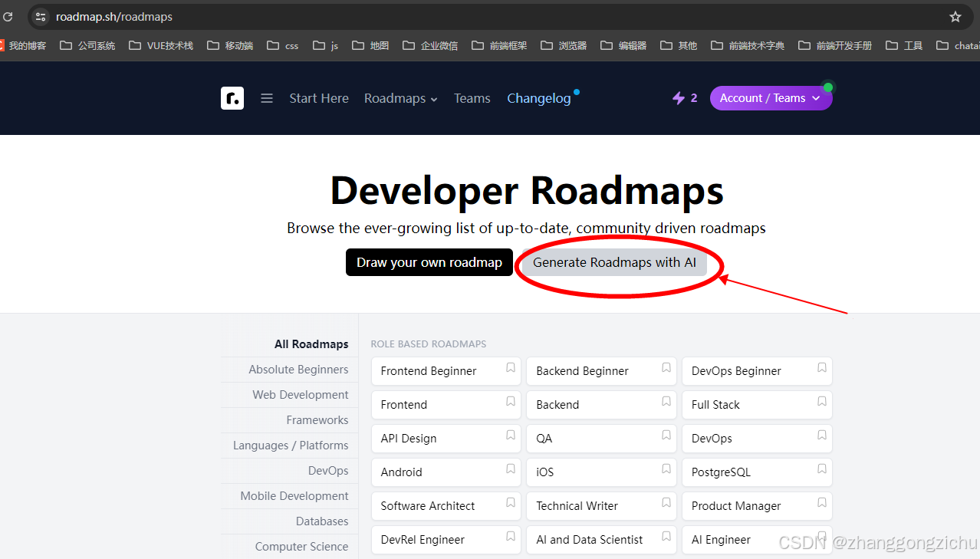This screenshot has width=980, height=559.
Task: Open the hamburger menu icon
Action: point(267,98)
